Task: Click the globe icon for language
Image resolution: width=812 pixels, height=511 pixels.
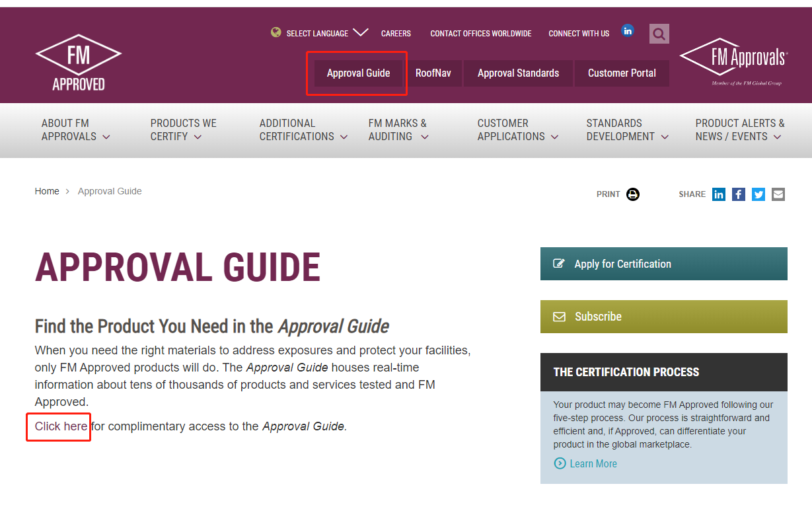Action: (276, 32)
